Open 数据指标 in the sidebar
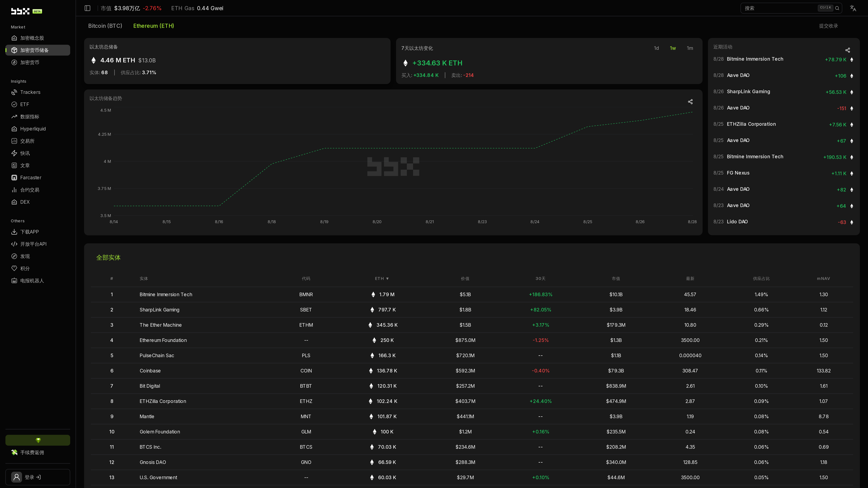Viewport: 868px width, 488px height. 38,117
